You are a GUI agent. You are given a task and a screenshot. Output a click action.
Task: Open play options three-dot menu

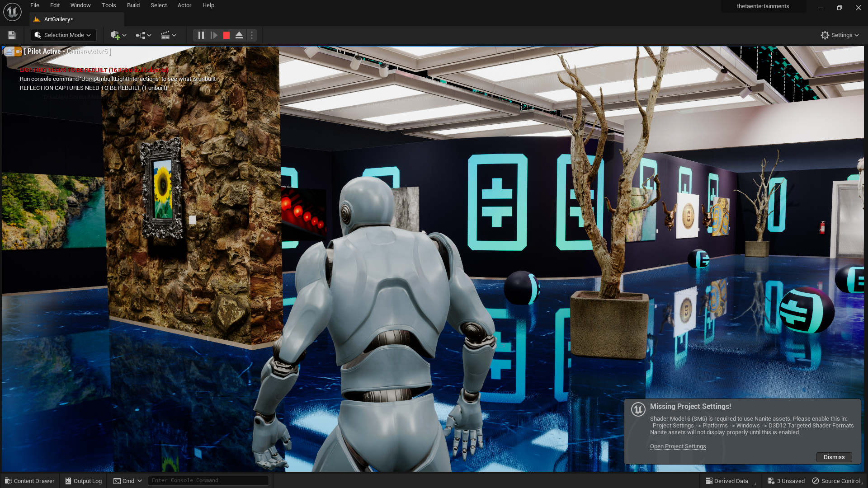252,35
